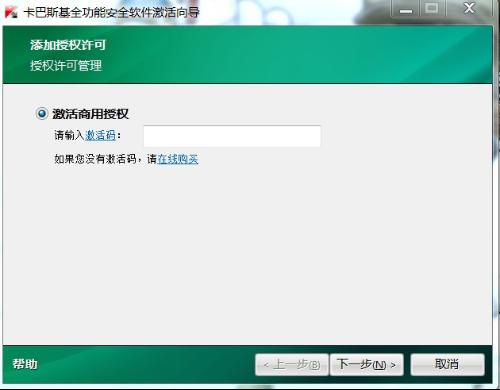Cancel the wizard with 取消
The height and width of the screenshot is (390, 500).
[447, 365]
